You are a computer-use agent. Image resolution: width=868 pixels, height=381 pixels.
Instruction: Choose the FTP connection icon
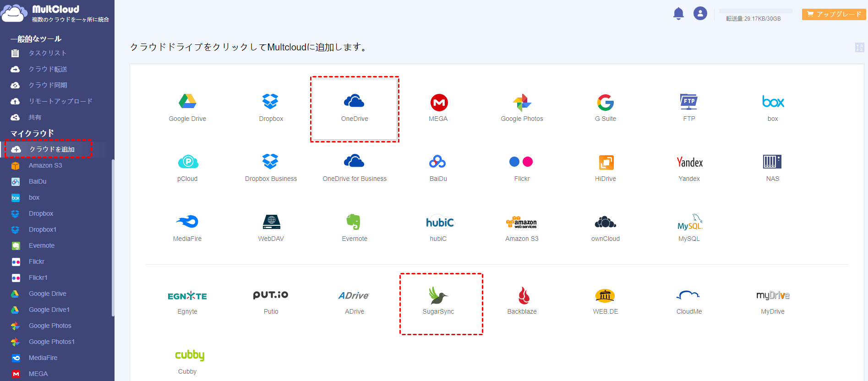689,108
